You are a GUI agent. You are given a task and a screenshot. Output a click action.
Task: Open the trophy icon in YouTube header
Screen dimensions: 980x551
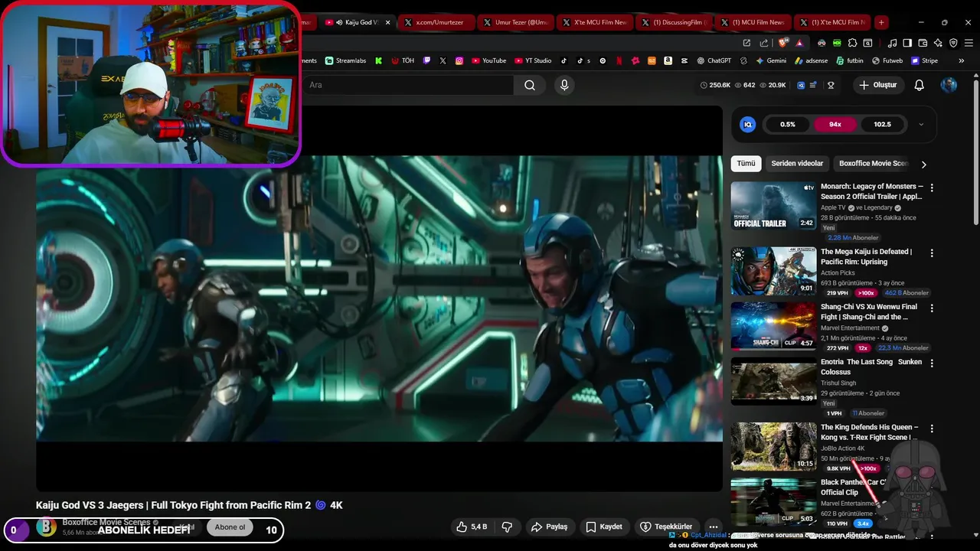(x=831, y=85)
